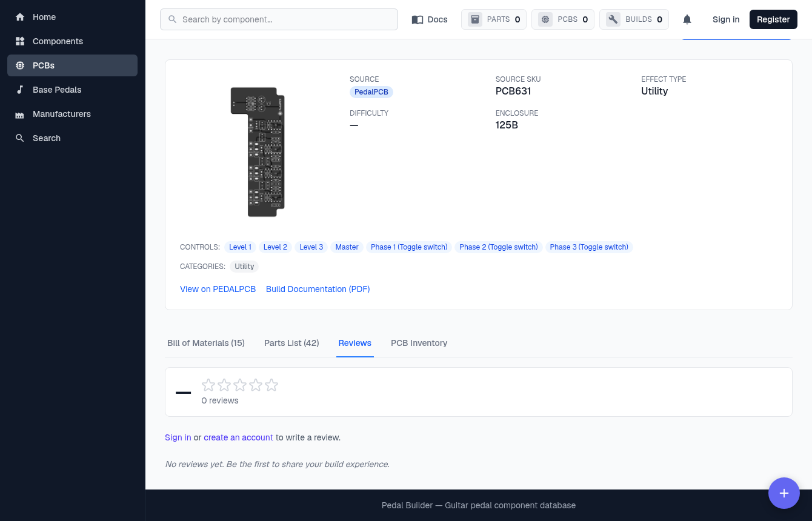812x521 pixels.
Task: Click the 125B enclosure value
Action: pos(507,125)
